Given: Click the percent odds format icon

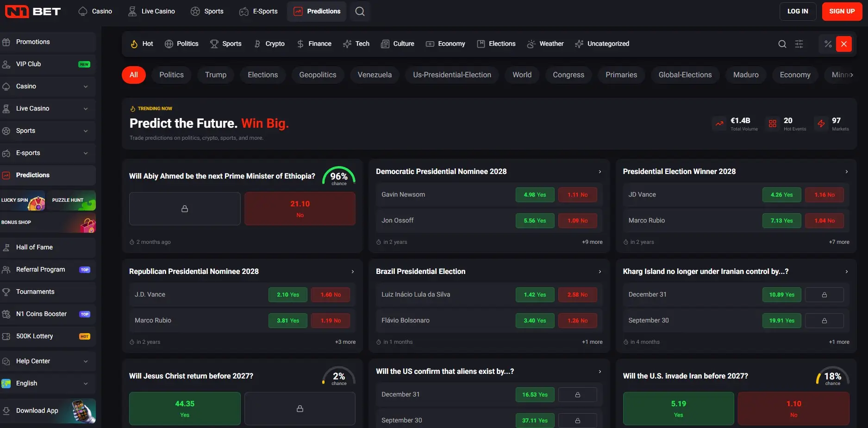Looking at the screenshot, I should tap(828, 44).
